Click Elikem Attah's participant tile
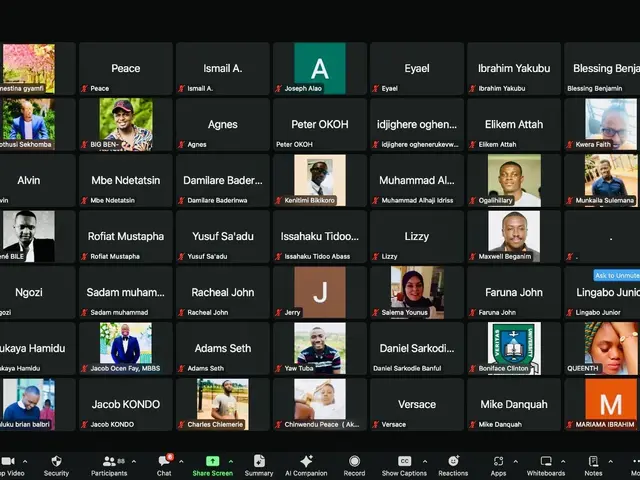 pyautogui.click(x=514, y=124)
